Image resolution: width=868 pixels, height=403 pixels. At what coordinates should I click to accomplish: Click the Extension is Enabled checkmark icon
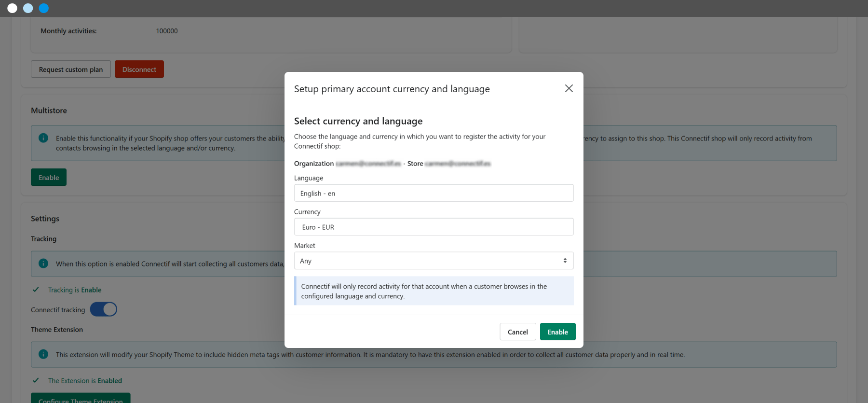click(36, 380)
